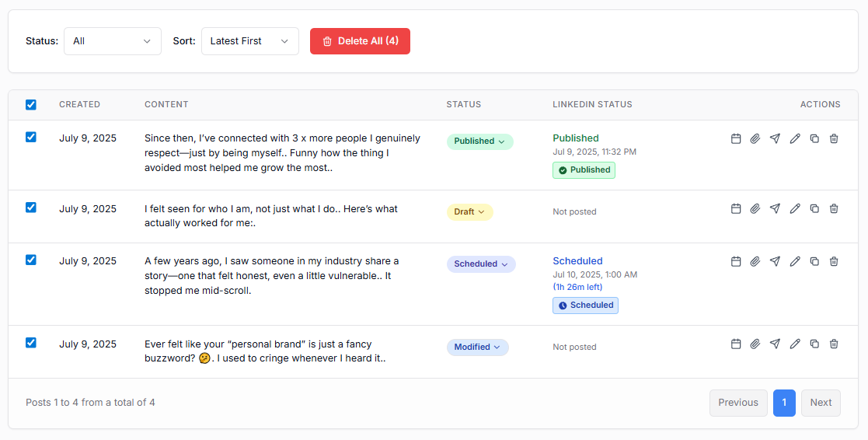This screenshot has height=440, width=868.
Task: Click 'Jul 9, 2025, 11:32 PM' timestamp
Action: click(x=594, y=152)
